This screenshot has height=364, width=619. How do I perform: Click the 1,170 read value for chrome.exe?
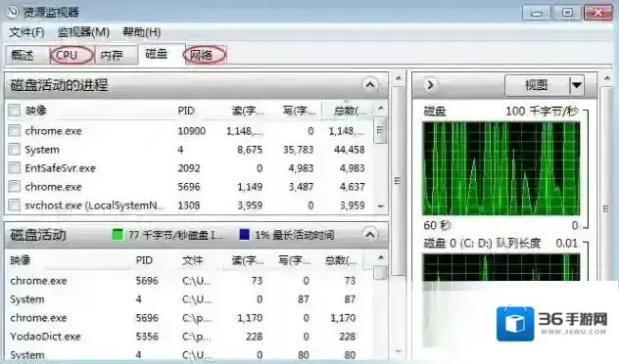(250, 318)
